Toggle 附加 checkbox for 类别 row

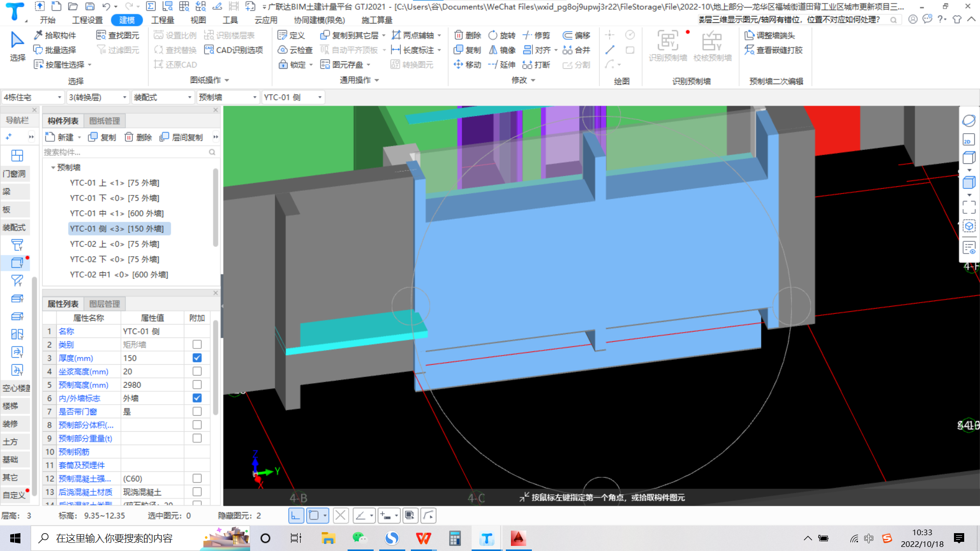pos(197,344)
